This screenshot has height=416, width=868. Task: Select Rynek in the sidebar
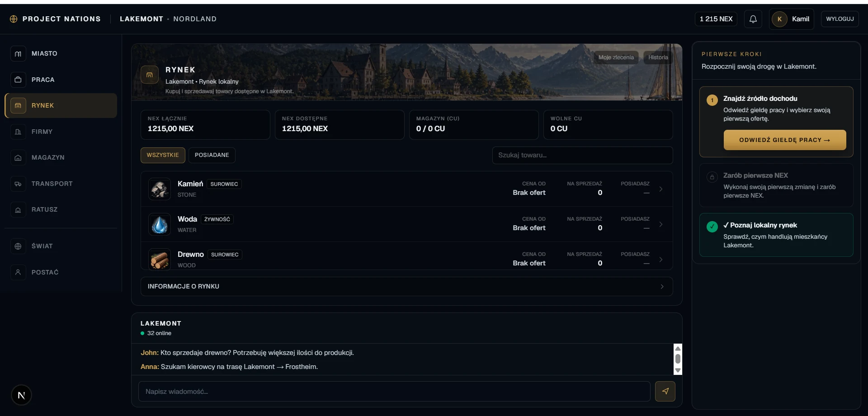61,106
